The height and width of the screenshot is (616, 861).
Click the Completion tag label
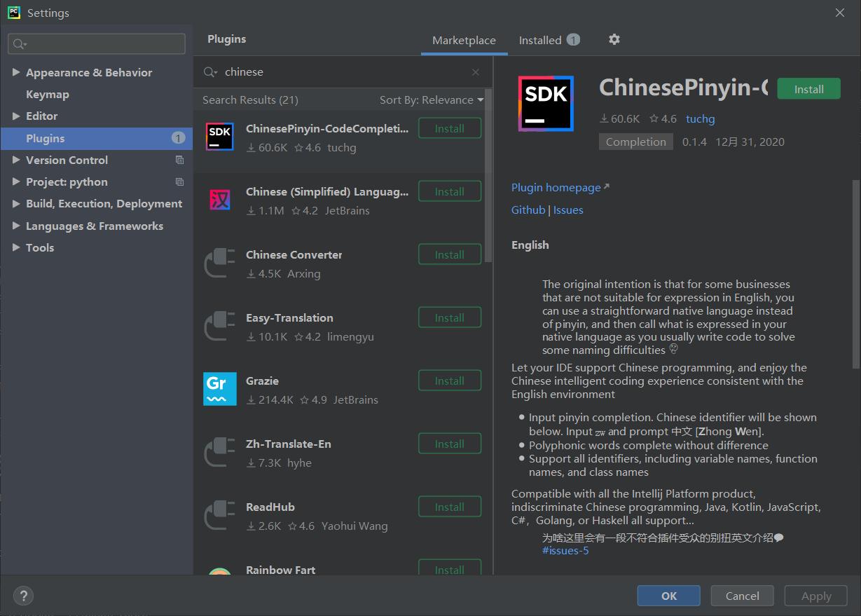636,142
